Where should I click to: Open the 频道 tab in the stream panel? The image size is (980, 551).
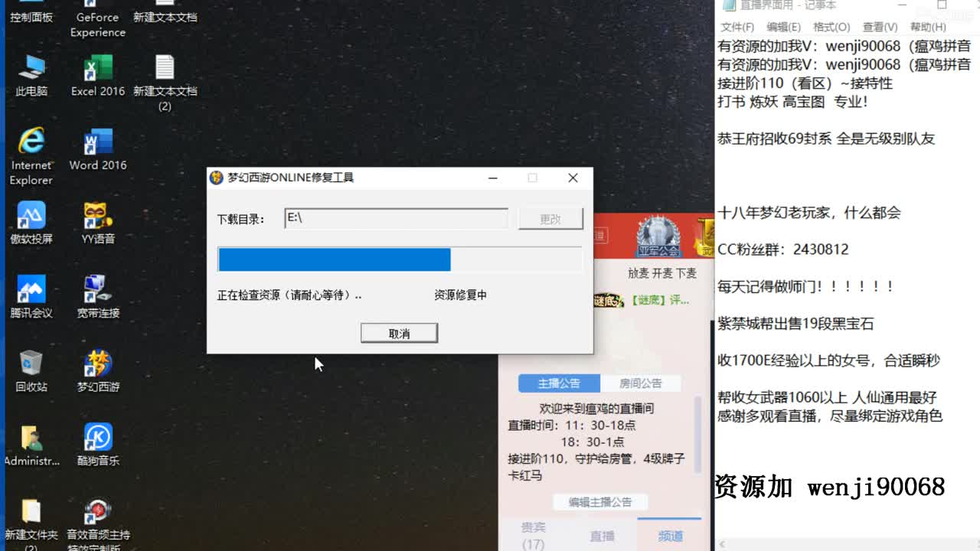pyautogui.click(x=670, y=535)
